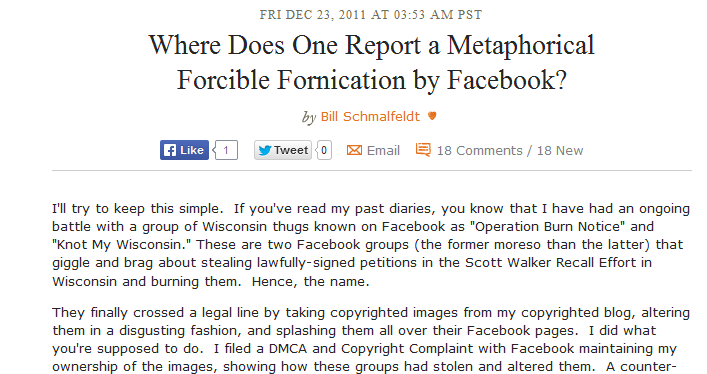The height and width of the screenshot is (374, 707).
Task: Click the tweet count bubble showing 0
Action: tap(324, 150)
